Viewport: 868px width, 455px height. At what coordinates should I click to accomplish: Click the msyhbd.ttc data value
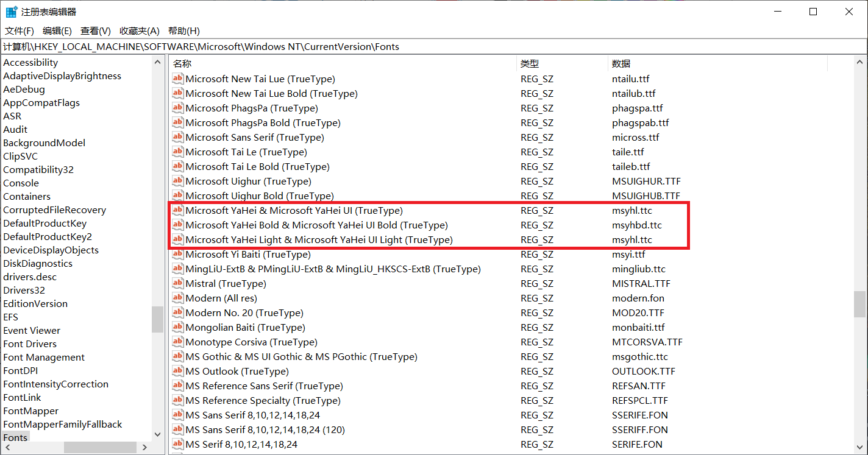(x=637, y=225)
